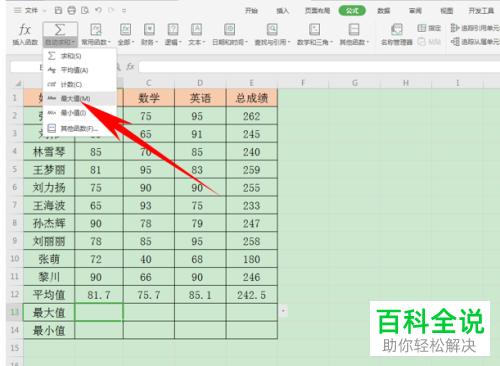Switch to the Formulas (公式) tab

(x=352, y=11)
